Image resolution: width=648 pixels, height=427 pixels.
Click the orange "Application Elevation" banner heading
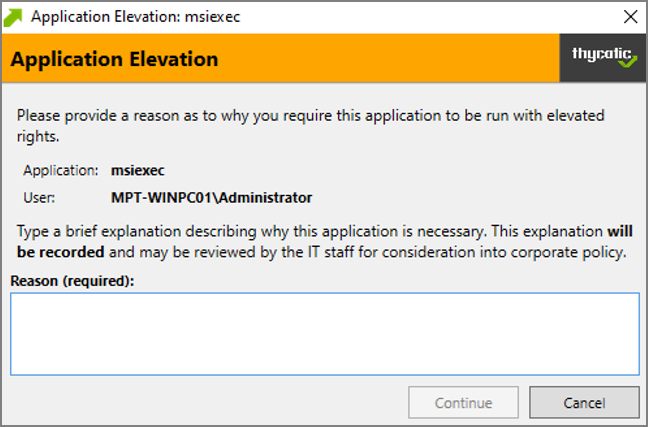114,59
